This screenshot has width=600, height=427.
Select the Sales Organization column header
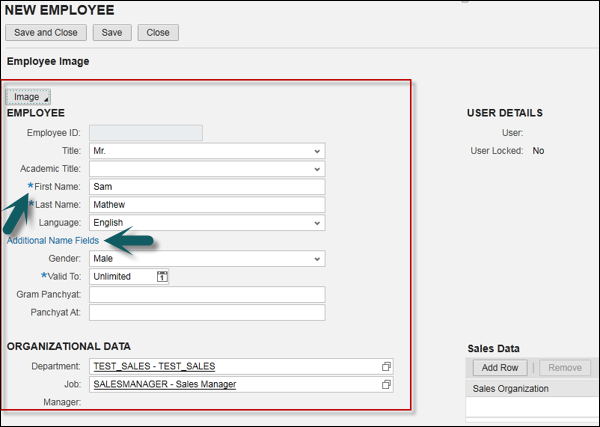click(510, 389)
